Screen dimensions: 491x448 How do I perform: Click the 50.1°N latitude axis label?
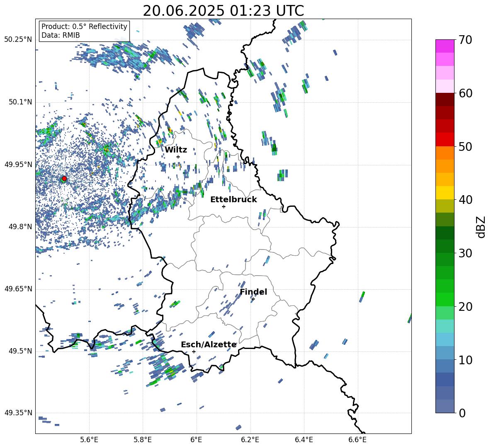[x=20, y=102]
